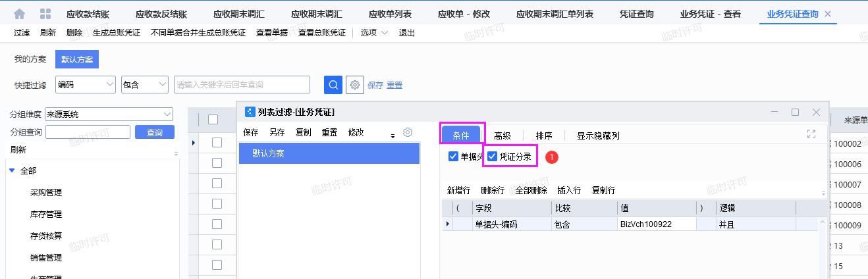Click the list filter dialog title icon
The width and height of the screenshot is (868, 279).
pos(250,113)
